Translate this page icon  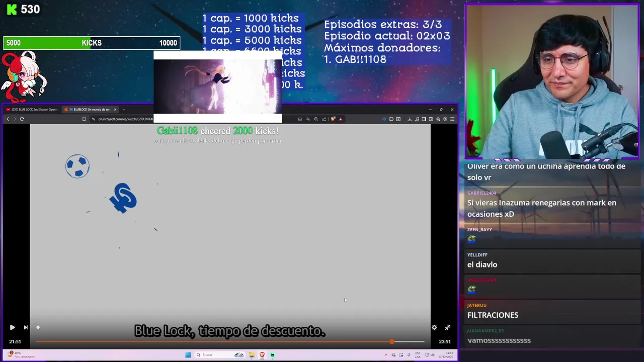pos(308,119)
